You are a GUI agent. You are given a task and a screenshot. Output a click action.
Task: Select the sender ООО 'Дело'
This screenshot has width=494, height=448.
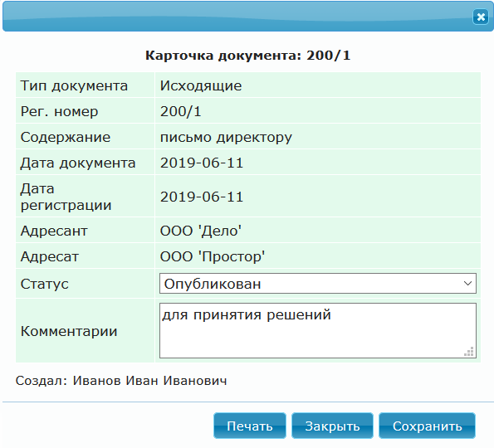(x=201, y=231)
